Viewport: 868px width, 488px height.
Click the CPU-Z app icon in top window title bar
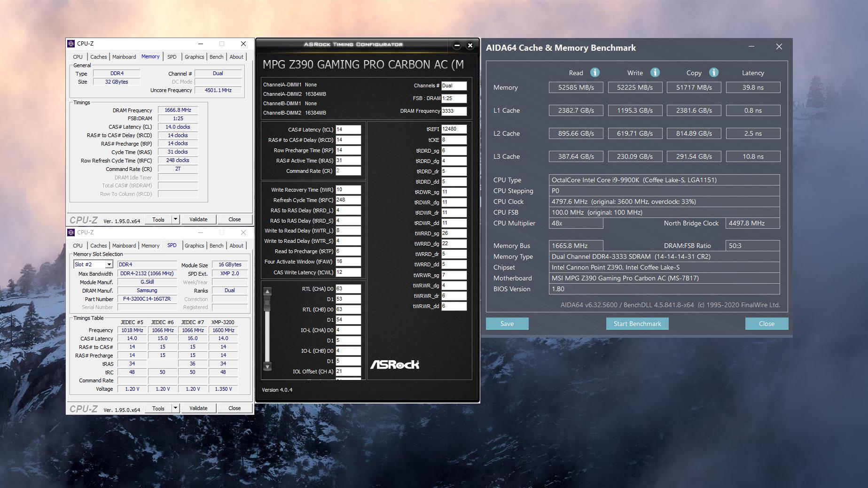coord(71,44)
